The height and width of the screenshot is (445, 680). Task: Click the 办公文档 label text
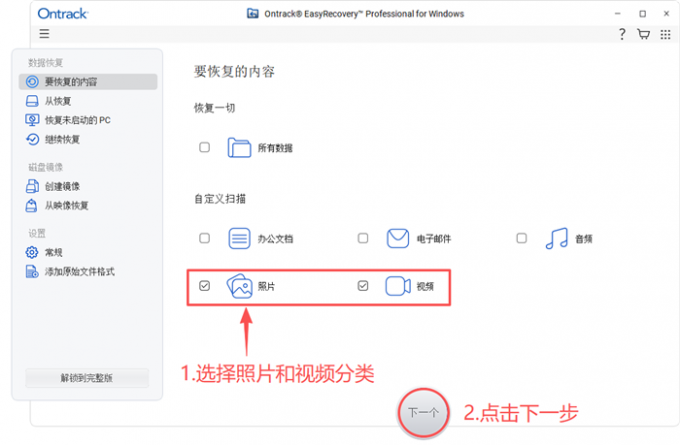point(275,239)
